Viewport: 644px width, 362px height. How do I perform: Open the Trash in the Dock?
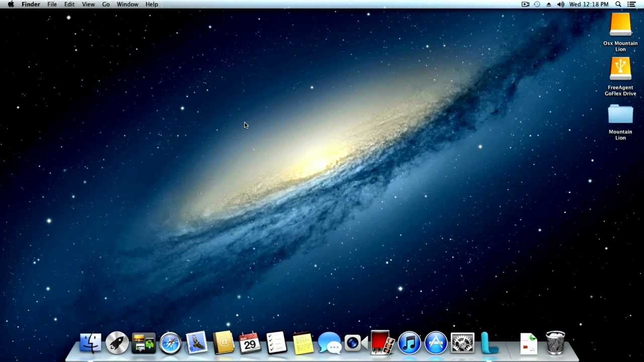[555, 343]
